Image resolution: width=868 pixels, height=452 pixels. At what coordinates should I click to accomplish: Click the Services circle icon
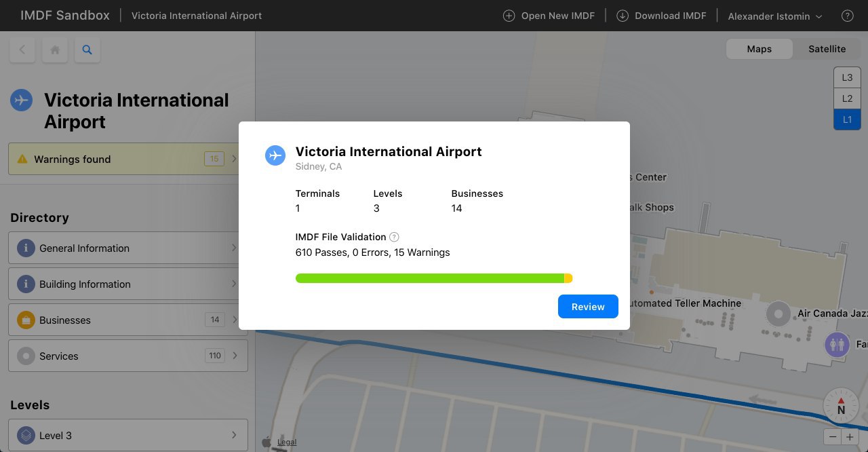(26, 356)
